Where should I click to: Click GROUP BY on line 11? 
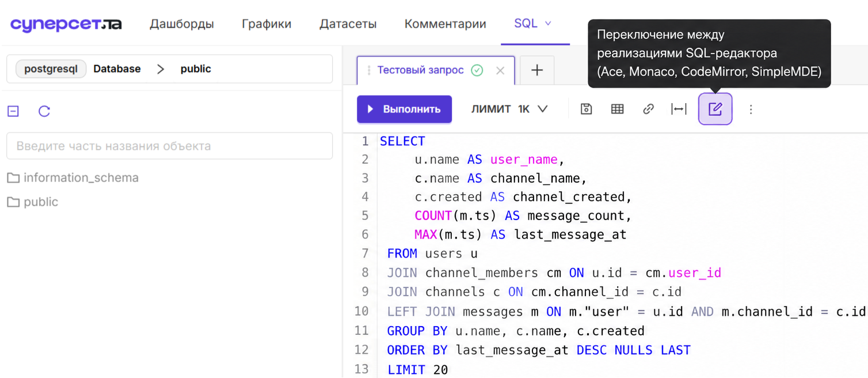(417, 331)
